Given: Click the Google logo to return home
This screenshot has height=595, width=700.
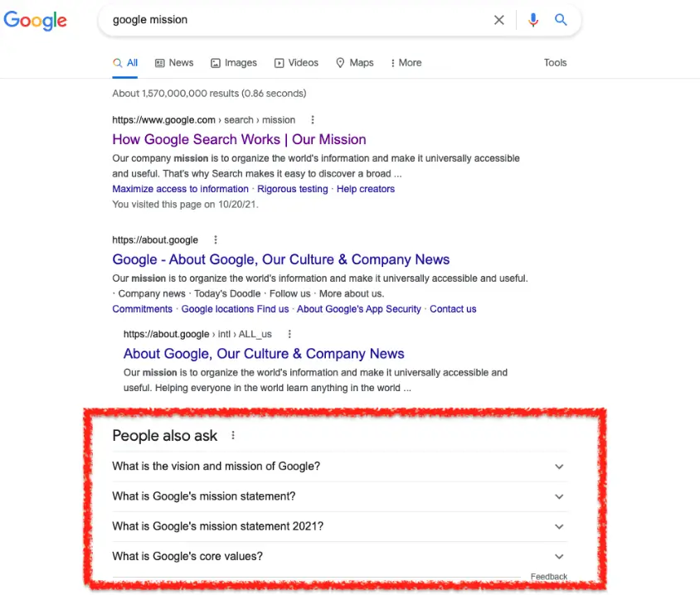Looking at the screenshot, I should pyautogui.click(x=35, y=21).
